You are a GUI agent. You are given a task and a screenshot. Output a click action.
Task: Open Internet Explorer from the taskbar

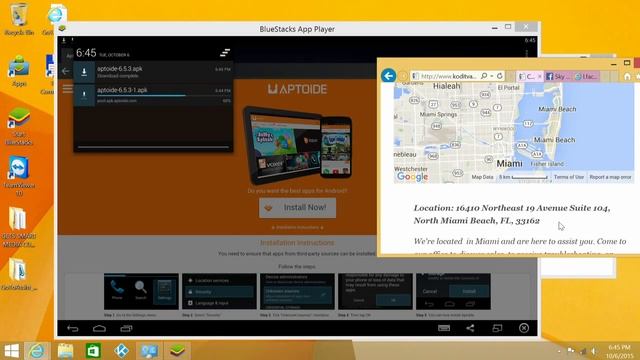coord(37,351)
